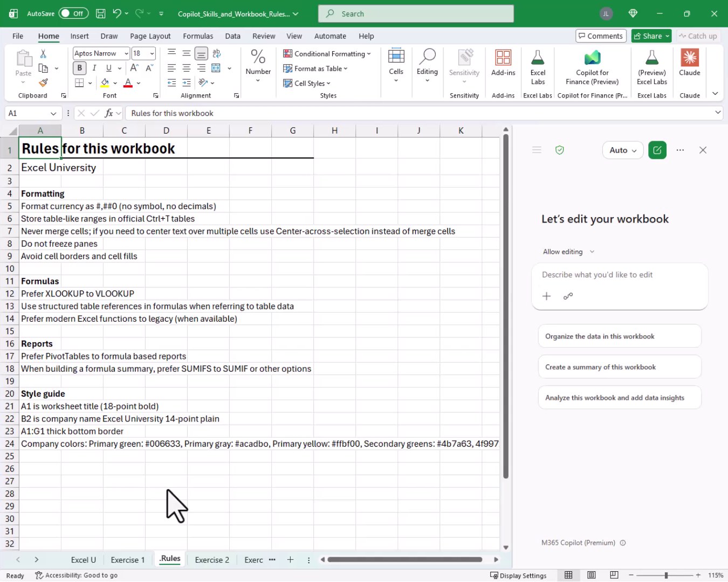The image size is (728, 582).
Task: Click the Share button
Action: 651,36
